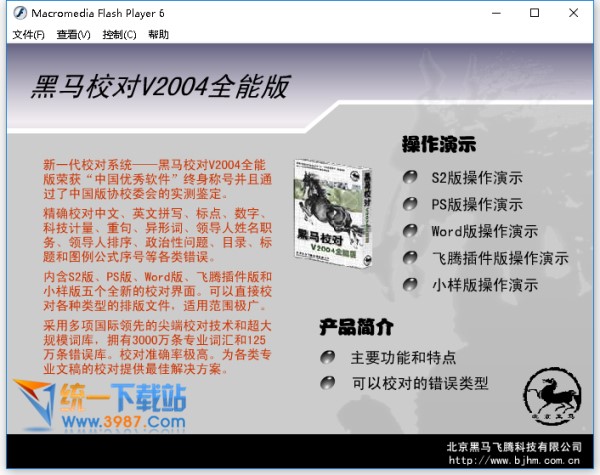
Task: Open the 文件(F) menu
Action: [x=28, y=35]
